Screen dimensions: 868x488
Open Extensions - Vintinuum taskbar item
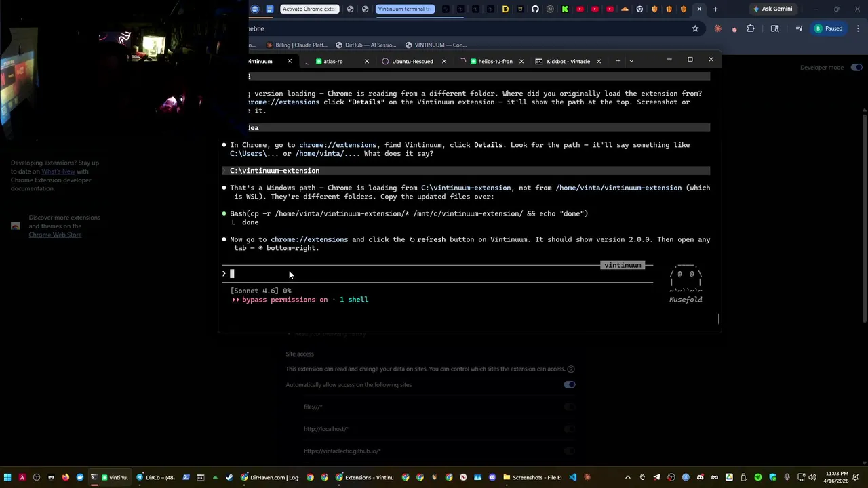[x=364, y=477]
